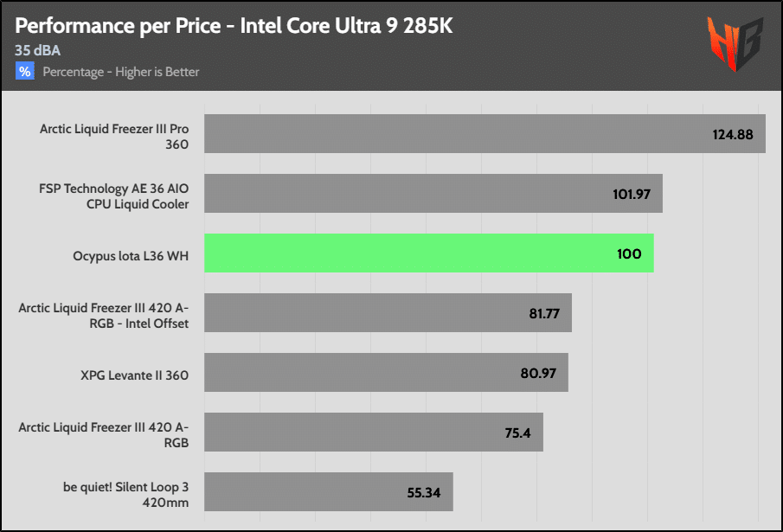The height and width of the screenshot is (532, 783).
Task: Click the Arctic Liquid Freezer III 420 A-RGB bar
Action: [374, 433]
